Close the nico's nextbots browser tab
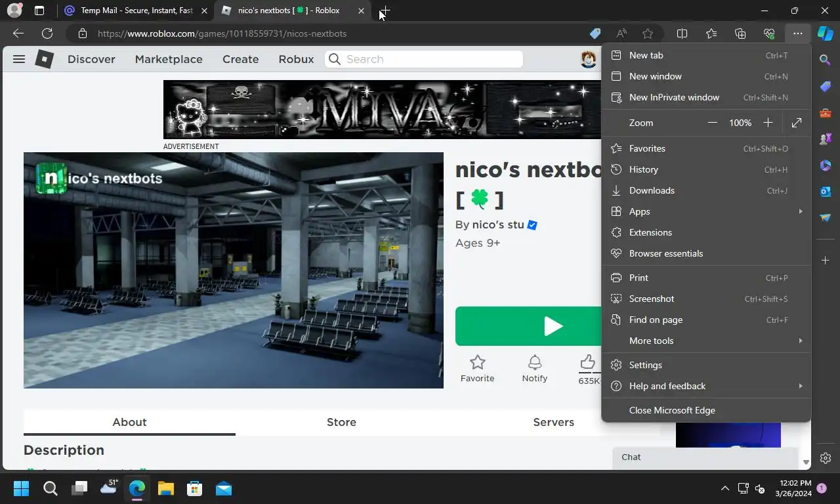840x504 pixels. point(361,10)
